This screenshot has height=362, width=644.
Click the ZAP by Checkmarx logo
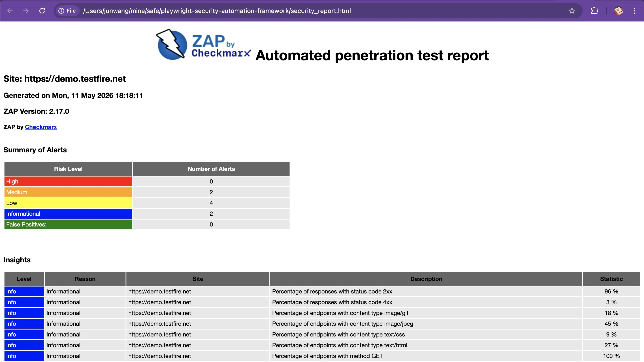pos(203,45)
